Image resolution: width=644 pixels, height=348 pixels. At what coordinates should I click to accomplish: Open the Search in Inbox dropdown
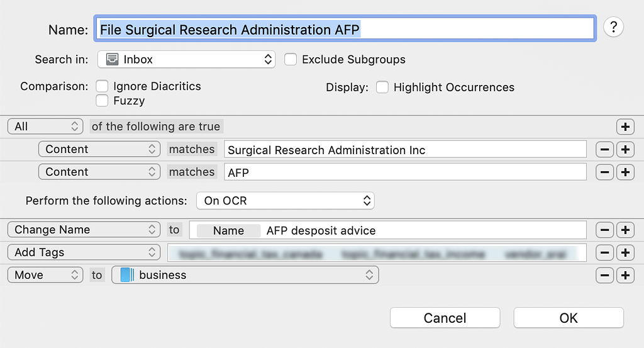tap(186, 60)
